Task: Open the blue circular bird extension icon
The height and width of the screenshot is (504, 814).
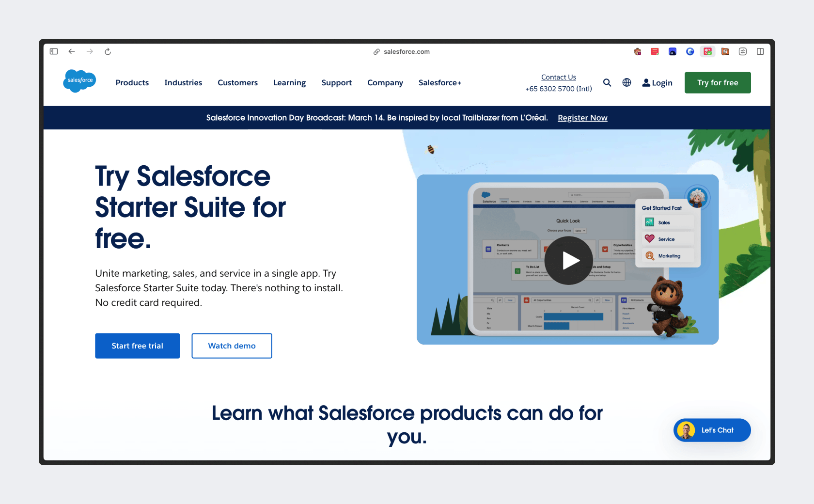Action: point(690,51)
